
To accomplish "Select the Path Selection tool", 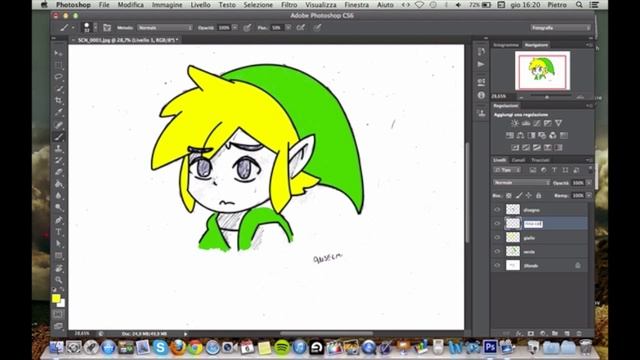I will pyautogui.click(x=59, y=244).
